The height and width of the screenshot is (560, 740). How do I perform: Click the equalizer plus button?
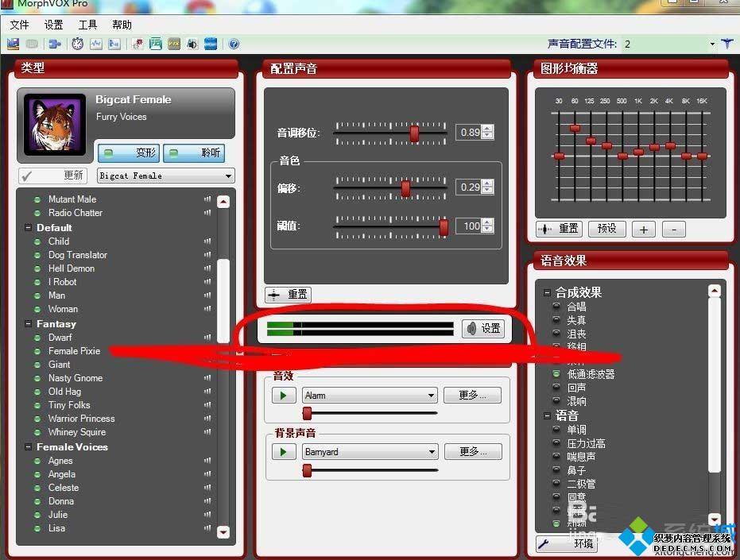[x=644, y=230]
